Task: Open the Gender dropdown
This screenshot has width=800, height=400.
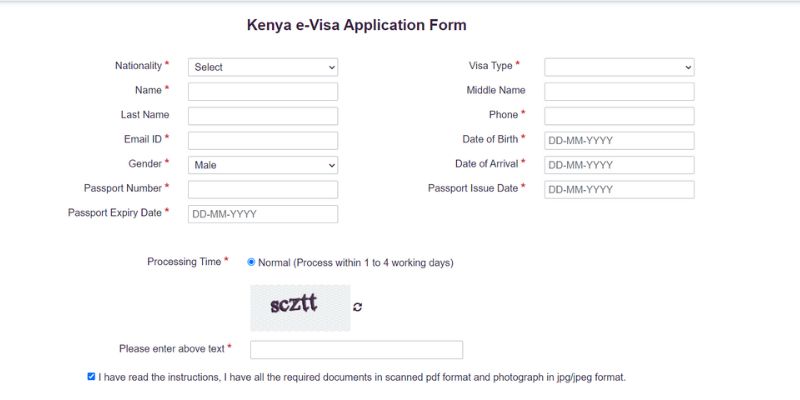Action: pos(262,165)
